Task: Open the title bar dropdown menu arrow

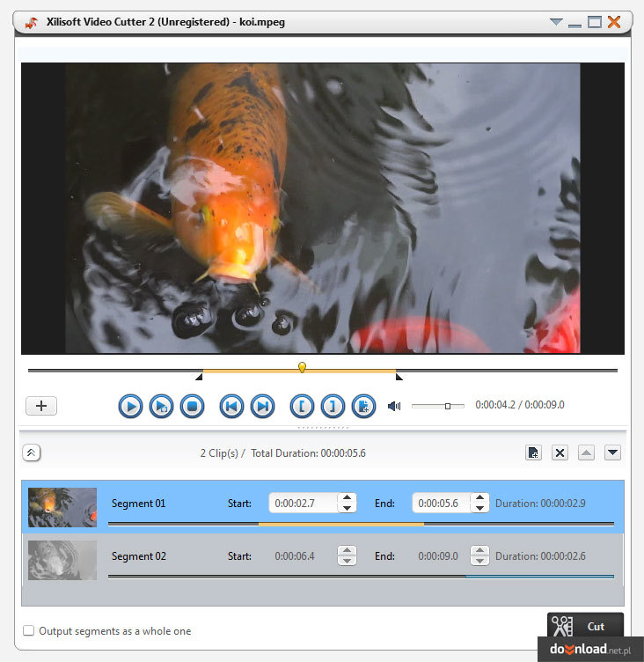Action: pyautogui.click(x=556, y=22)
